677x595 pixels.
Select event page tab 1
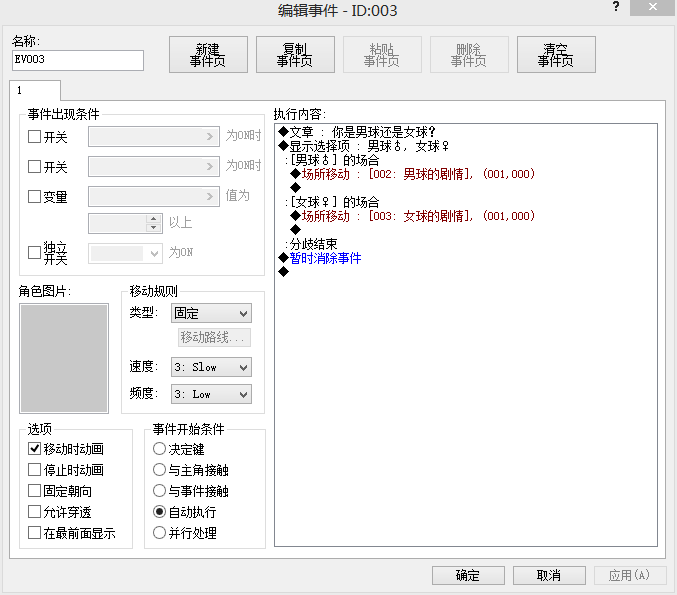pos(35,90)
